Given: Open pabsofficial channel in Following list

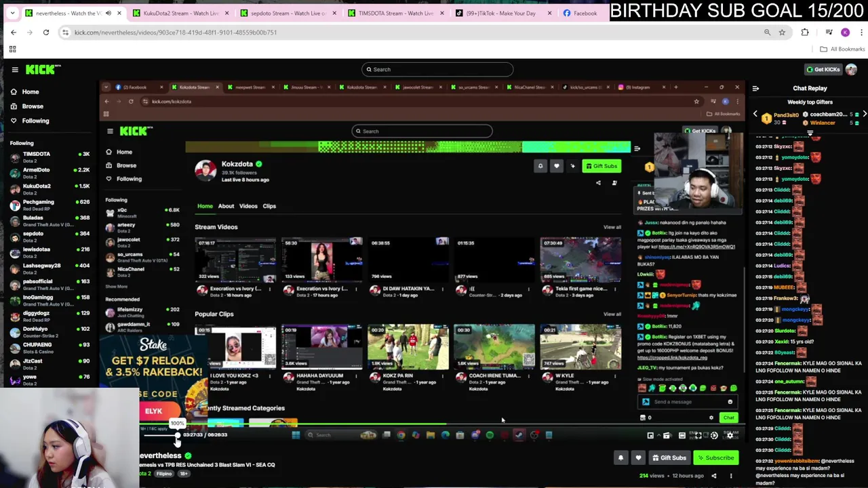Looking at the screenshot, I should tap(50, 285).
